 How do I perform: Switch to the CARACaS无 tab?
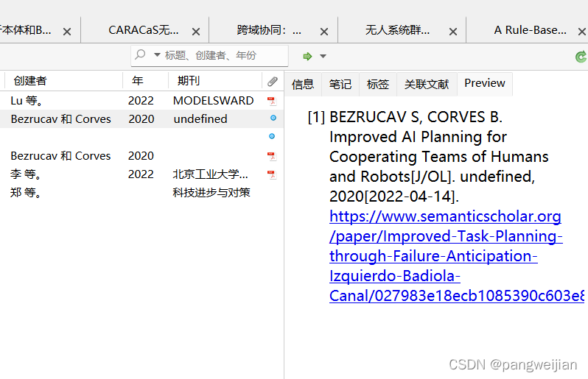144,30
